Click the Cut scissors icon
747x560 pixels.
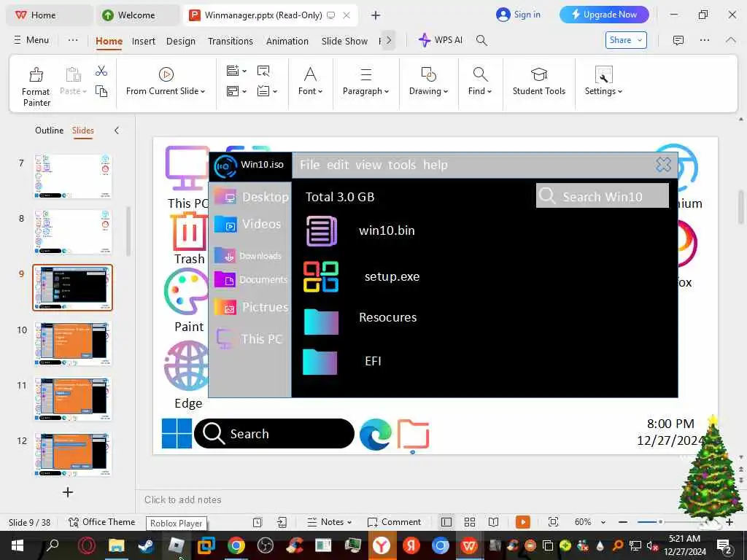101,71
